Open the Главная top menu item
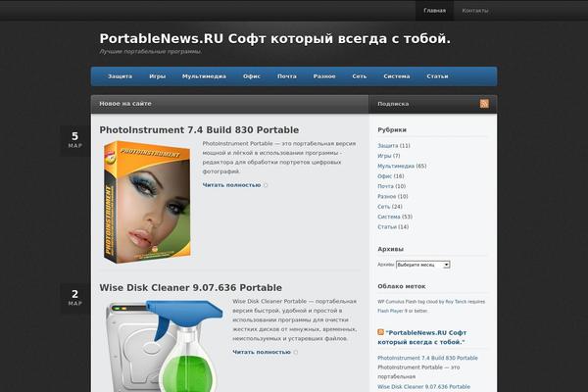 [434, 11]
